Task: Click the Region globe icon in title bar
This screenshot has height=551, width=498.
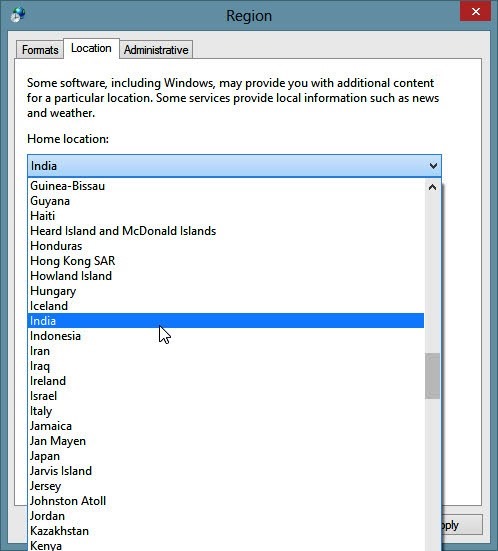Action: (18, 15)
